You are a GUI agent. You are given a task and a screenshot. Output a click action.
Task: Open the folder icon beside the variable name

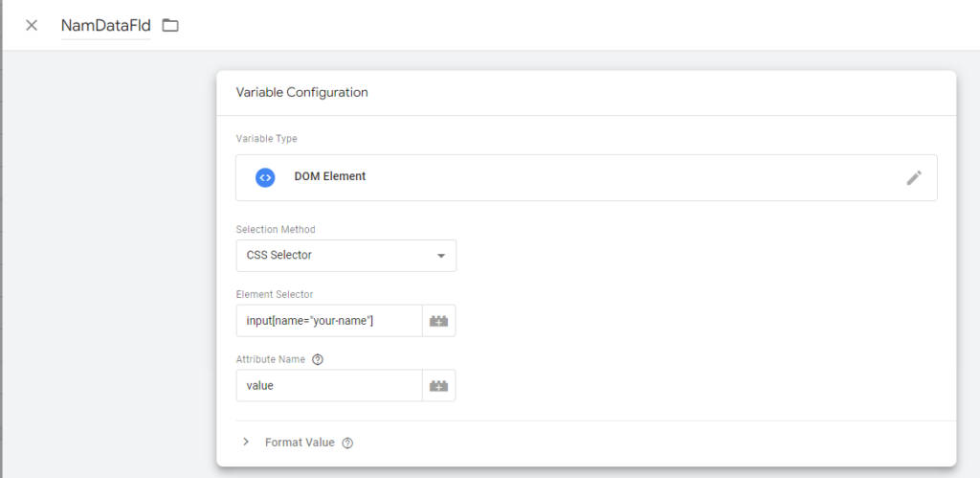coord(170,26)
